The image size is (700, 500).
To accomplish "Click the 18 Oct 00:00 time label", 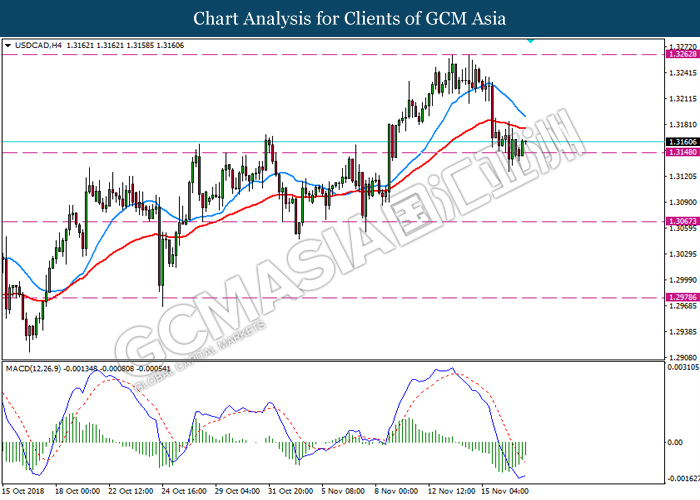I will (x=77, y=491).
